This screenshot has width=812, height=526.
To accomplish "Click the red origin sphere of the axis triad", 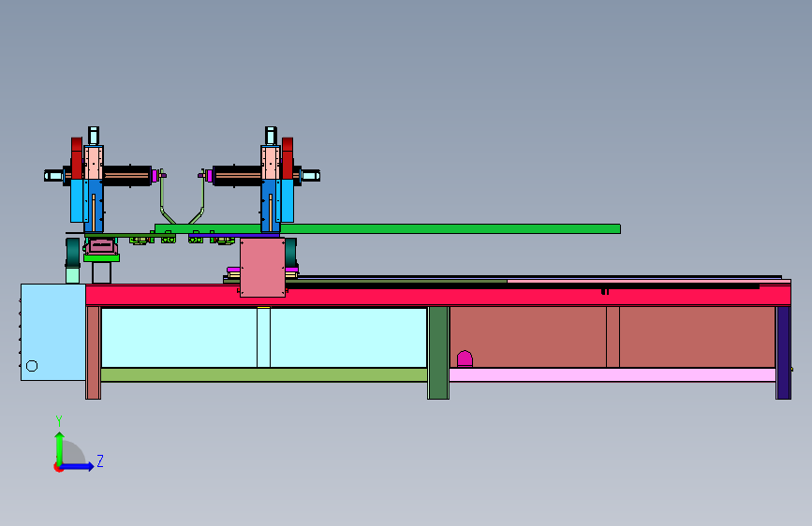I will tap(58, 467).
